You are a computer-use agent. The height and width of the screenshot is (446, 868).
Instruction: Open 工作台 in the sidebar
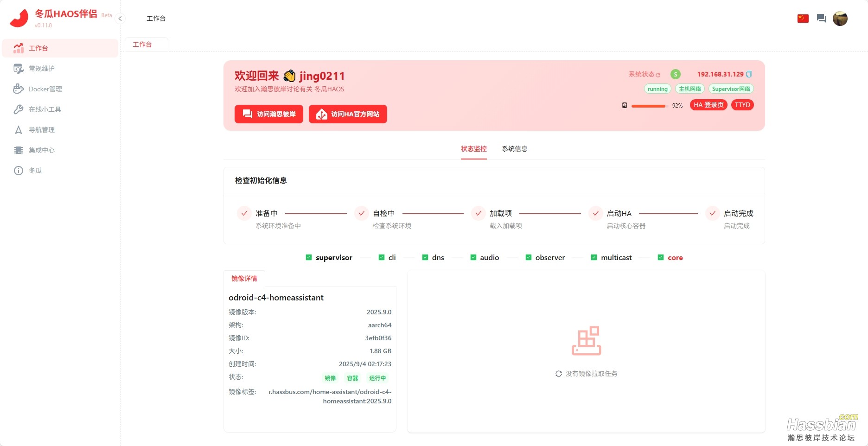(60, 48)
